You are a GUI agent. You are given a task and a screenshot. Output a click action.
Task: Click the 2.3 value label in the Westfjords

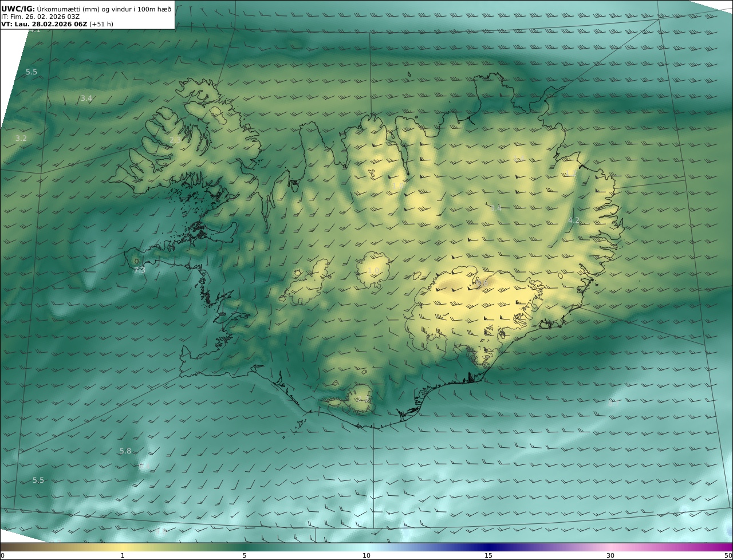[x=175, y=140]
